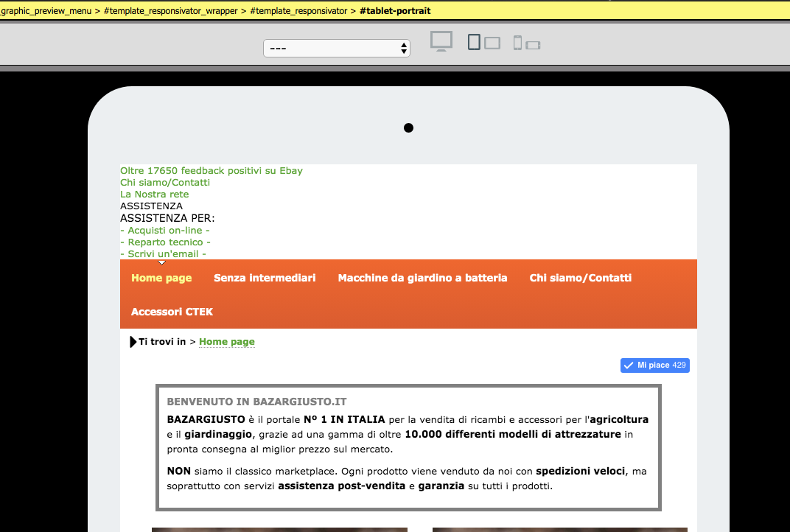Select the tablet landscape preview icon

click(492, 43)
